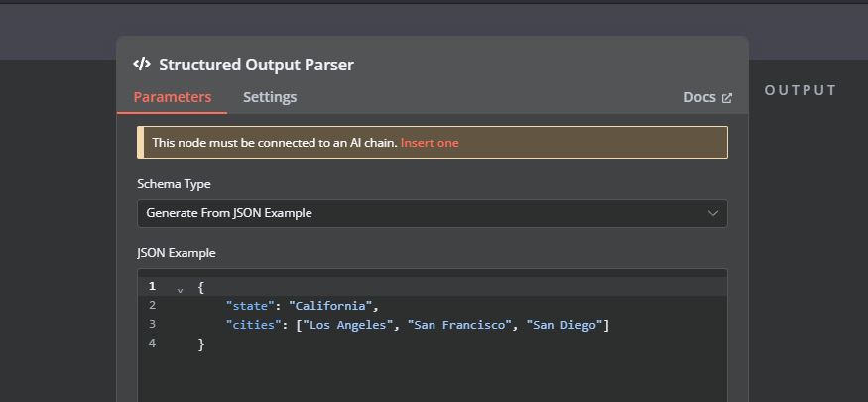Viewport: 868px width, 402px height.
Task: Click line number 2 in editor gutter
Action: pyautogui.click(x=152, y=305)
